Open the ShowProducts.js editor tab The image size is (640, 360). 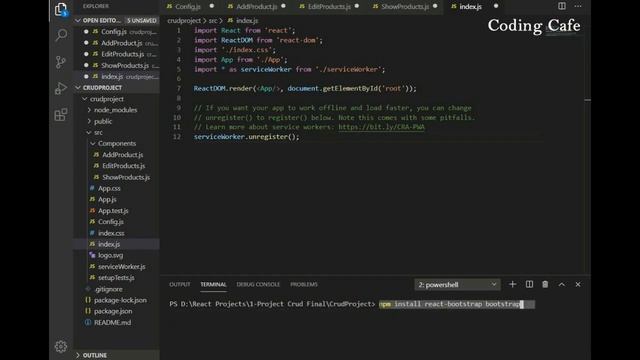(405, 7)
